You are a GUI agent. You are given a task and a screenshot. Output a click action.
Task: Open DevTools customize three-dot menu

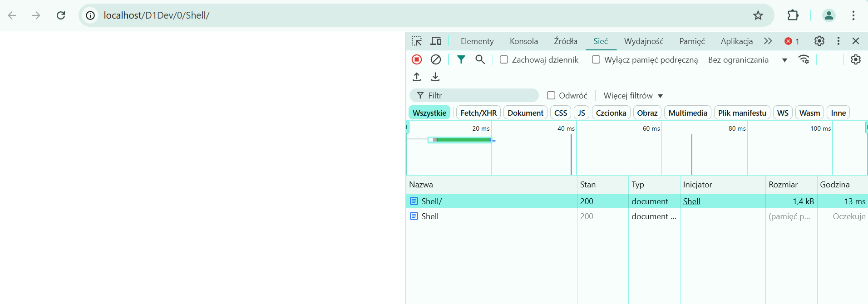(x=838, y=41)
